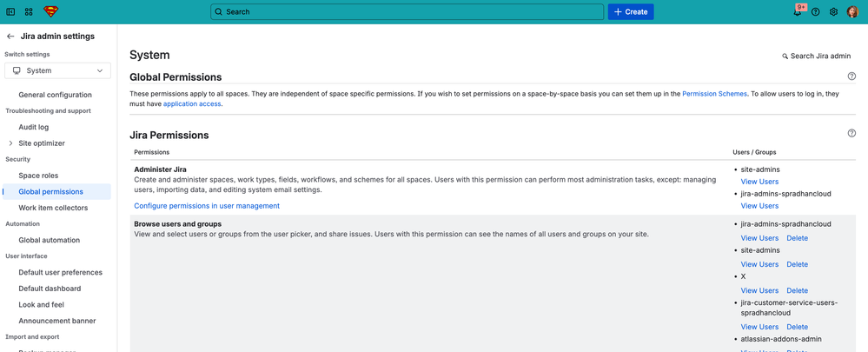Toggle the sidebar collapse icon

(x=10, y=11)
